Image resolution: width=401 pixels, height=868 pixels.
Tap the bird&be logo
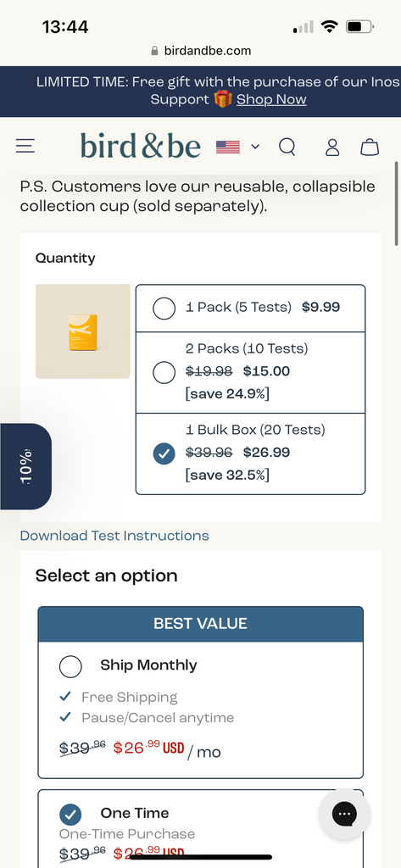click(141, 146)
